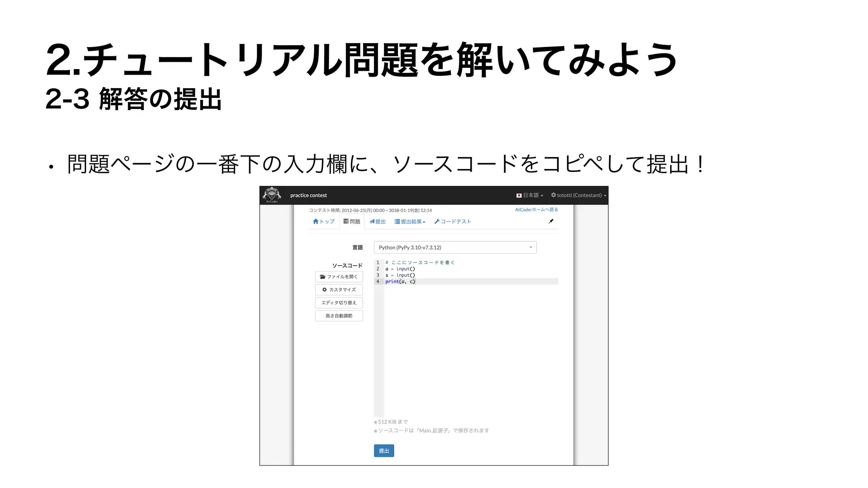Viewport: 868px width, 488px height.
Task: Click inside the source code editor area
Action: 466,338
